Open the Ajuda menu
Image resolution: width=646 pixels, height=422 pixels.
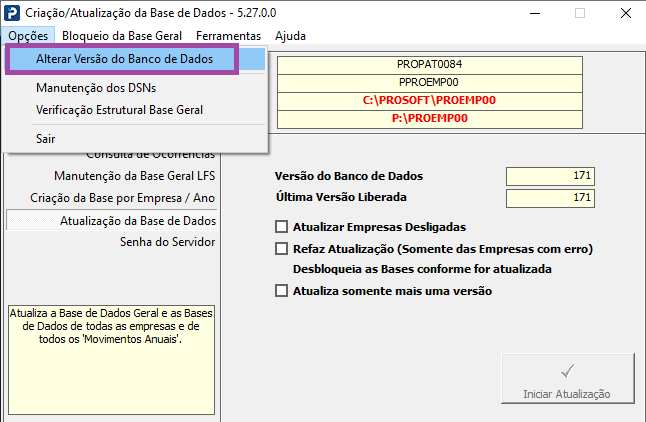point(290,36)
